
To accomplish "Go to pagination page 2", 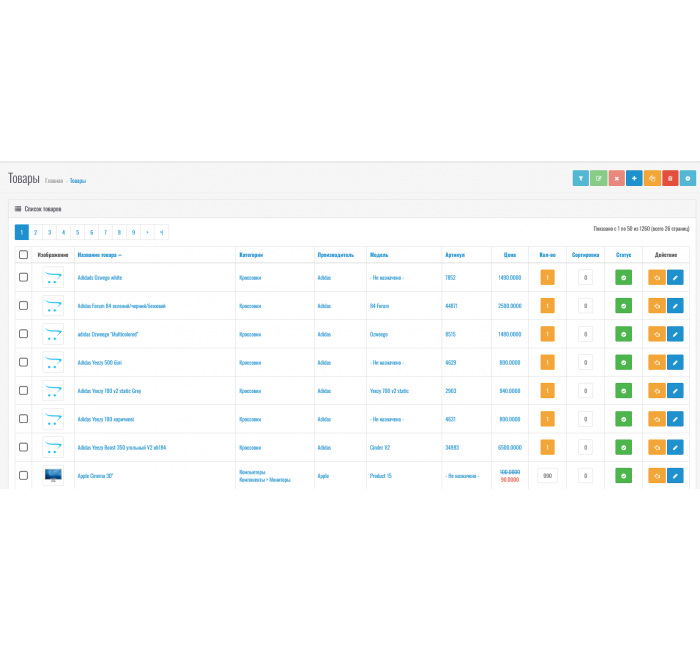I will (x=36, y=232).
